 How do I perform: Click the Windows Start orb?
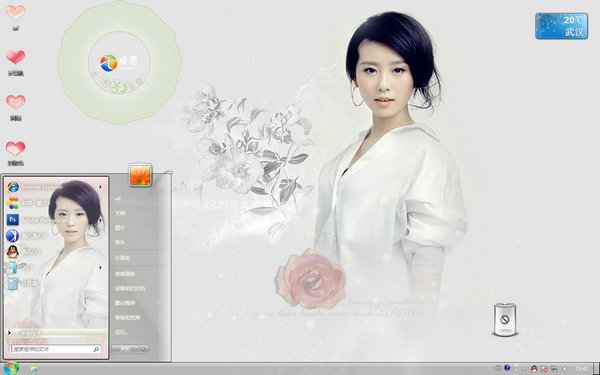[x=11, y=368]
